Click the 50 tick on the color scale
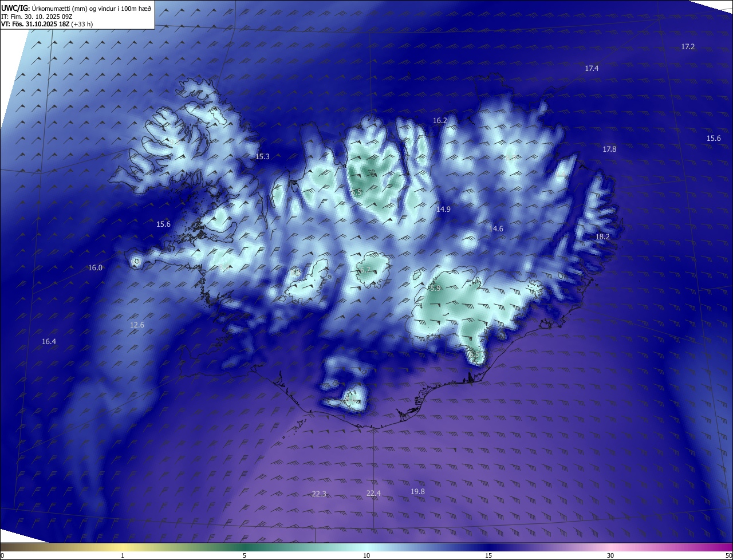This screenshot has width=733, height=560. click(728, 556)
